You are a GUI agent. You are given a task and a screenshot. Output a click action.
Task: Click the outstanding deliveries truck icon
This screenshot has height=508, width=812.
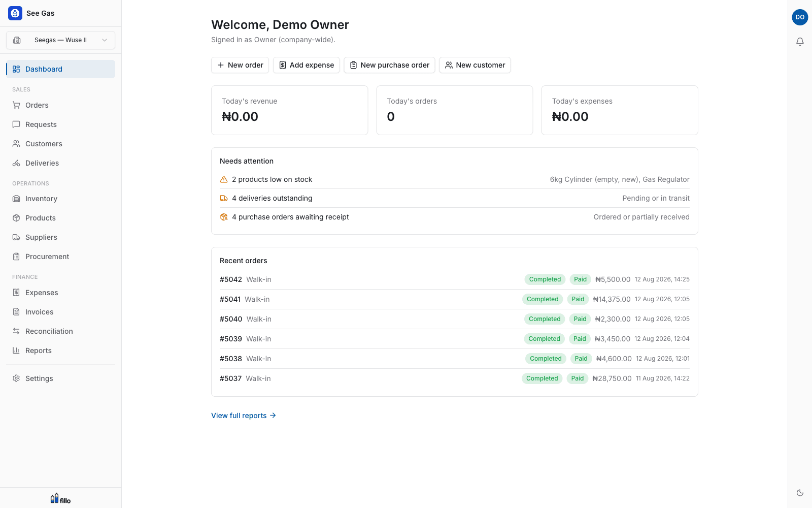224,198
